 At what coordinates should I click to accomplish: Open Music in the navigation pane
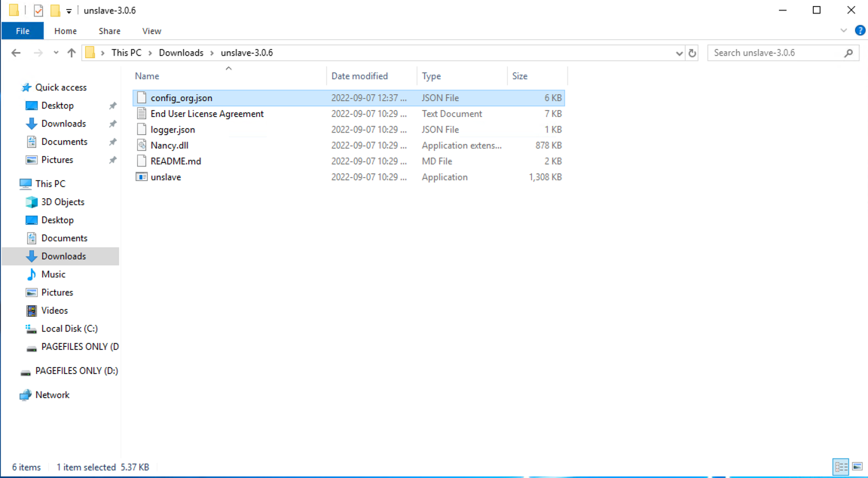[x=53, y=274]
